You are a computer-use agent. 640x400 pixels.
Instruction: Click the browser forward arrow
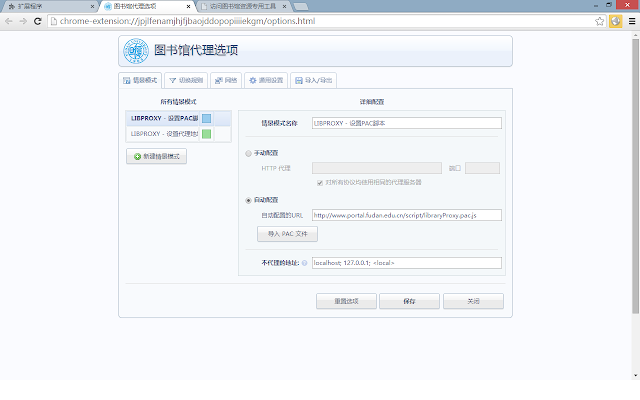[x=23, y=21]
